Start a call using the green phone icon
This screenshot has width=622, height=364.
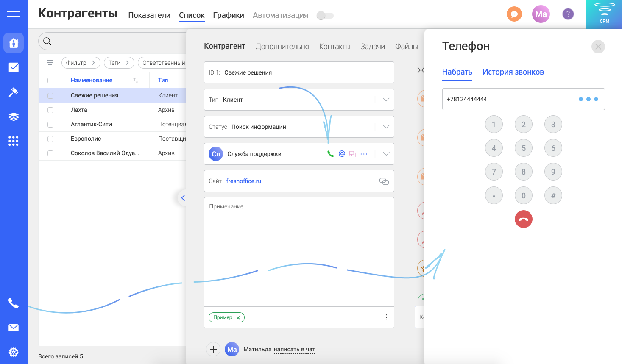(330, 154)
